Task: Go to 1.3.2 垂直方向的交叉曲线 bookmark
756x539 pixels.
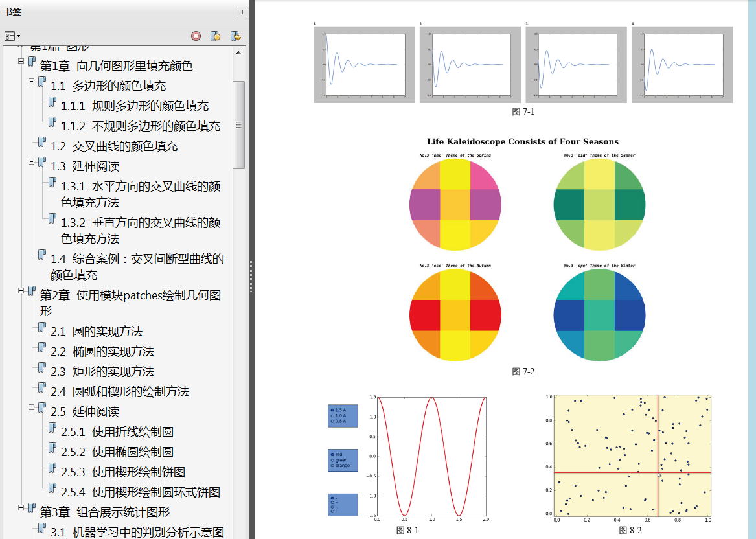Action: [141, 231]
